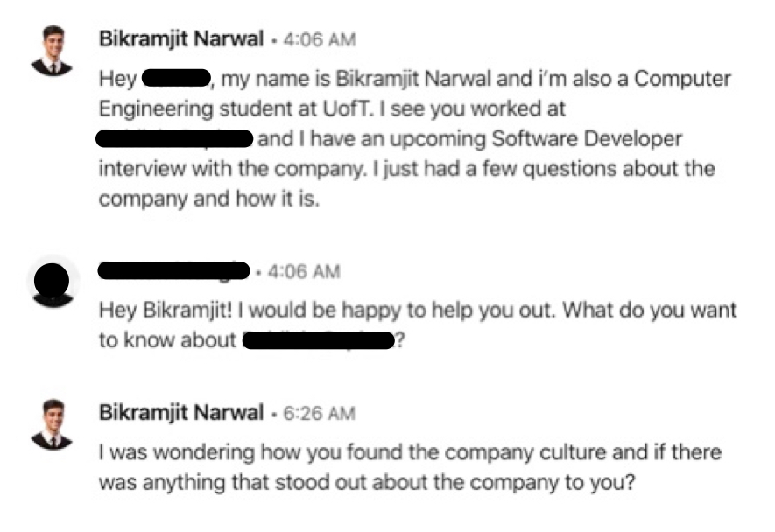Click the "Hey Bikramjit!" greeting in the reply
The image size is (775, 532).
click(152, 311)
